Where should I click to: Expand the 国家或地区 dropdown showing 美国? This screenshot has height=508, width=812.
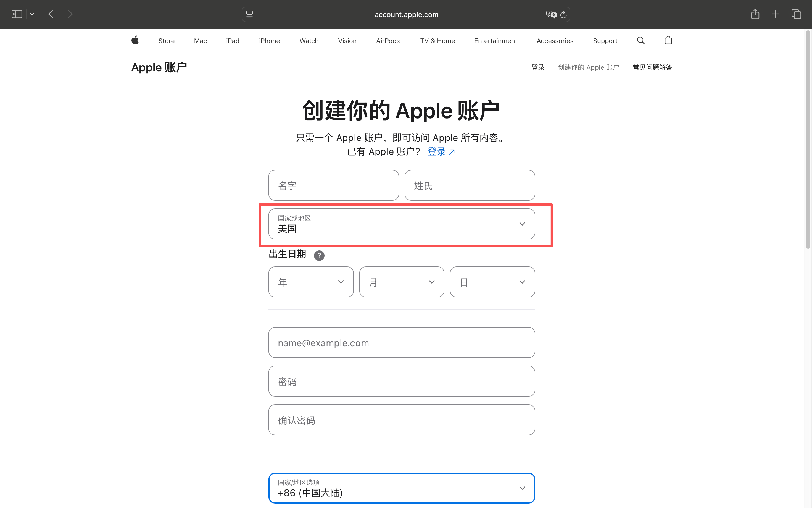pyautogui.click(x=402, y=224)
